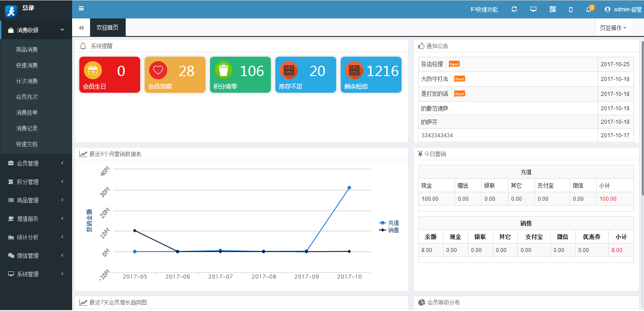The width and height of the screenshot is (644, 311).
Task: Click the mobile phone icon in header
Action: (571, 9)
